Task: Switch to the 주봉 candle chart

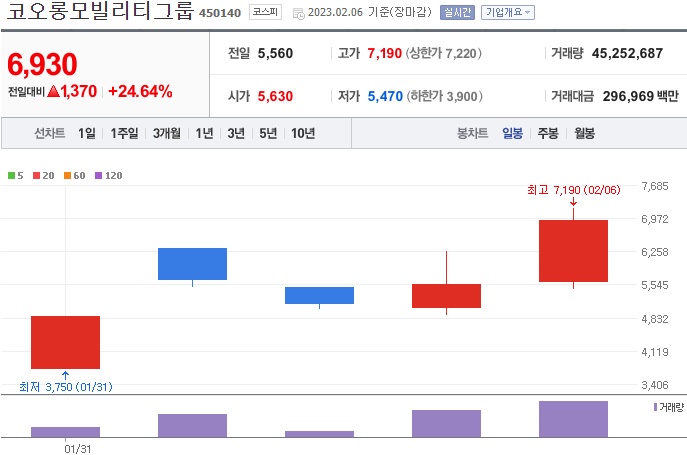Action: pos(548,133)
